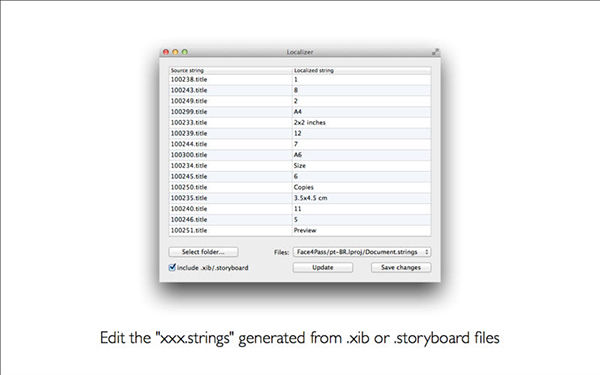Screen dimensions: 600x375
Task: Select the 100238.title source row
Action: (x=230, y=80)
